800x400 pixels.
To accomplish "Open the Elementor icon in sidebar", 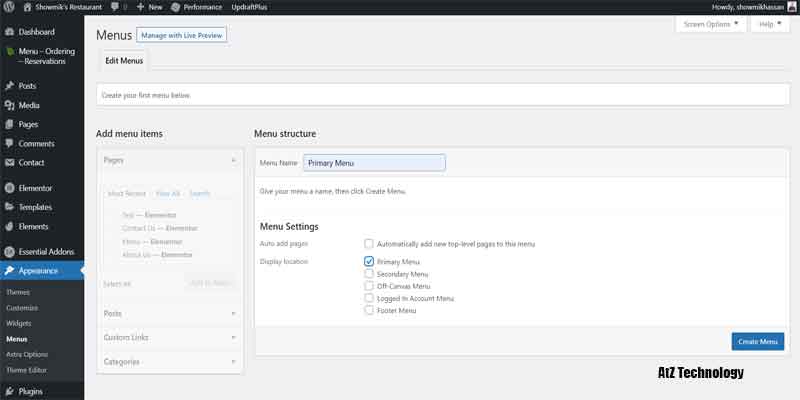I will pos(9,188).
